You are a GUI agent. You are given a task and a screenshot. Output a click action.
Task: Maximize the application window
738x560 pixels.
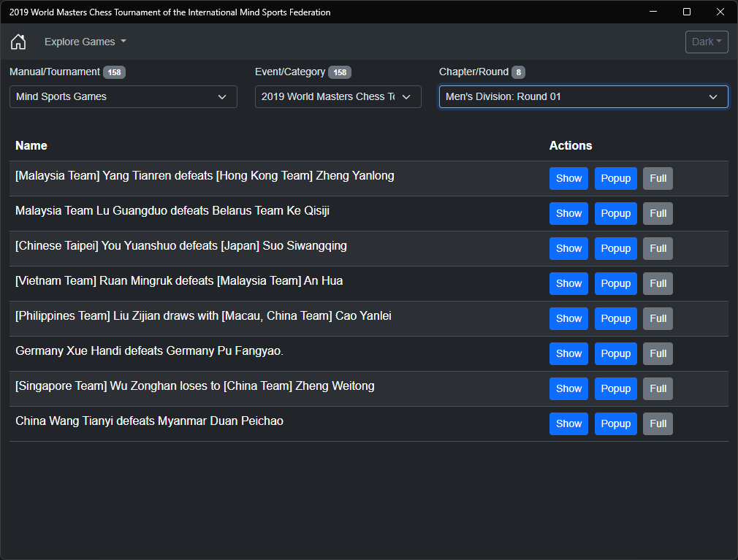click(x=687, y=12)
